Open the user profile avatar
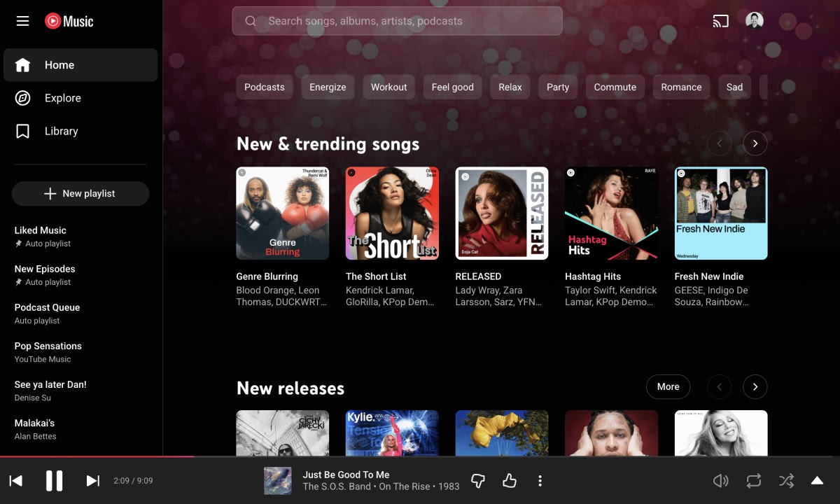This screenshot has height=504, width=840. click(754, 21)
